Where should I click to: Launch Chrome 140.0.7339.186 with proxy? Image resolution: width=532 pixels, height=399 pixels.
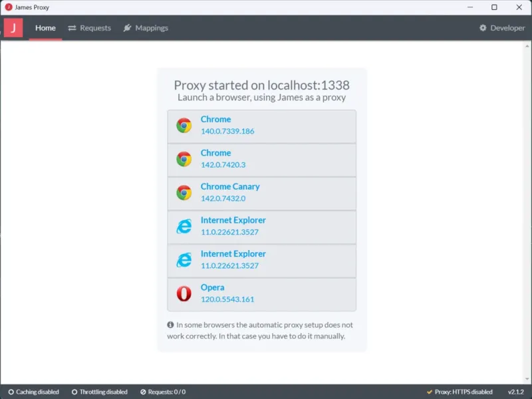coord(261,126)
